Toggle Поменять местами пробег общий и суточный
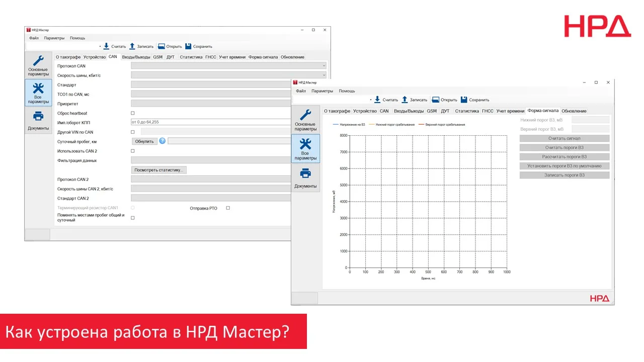This screenshot has width=644, height=362. [x=133, y=218]
